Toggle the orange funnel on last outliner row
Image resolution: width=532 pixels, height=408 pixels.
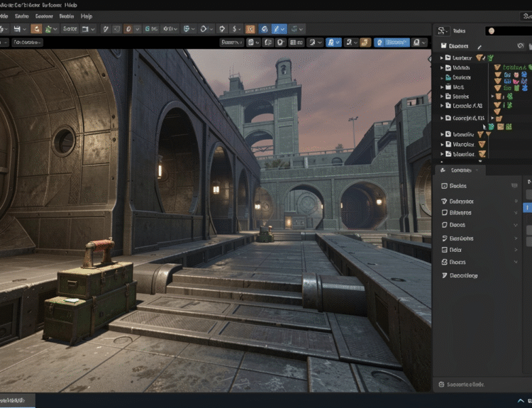pos(482,153)
